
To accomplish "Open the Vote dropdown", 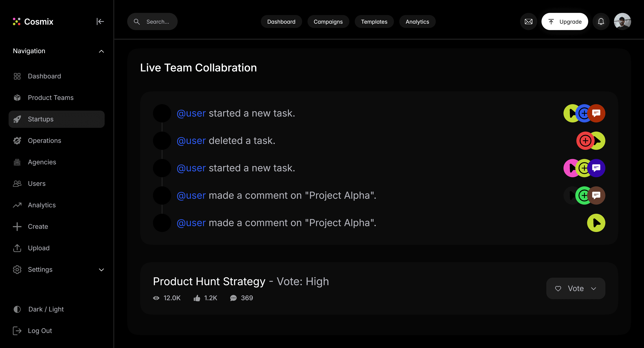I will click(575, 289).
